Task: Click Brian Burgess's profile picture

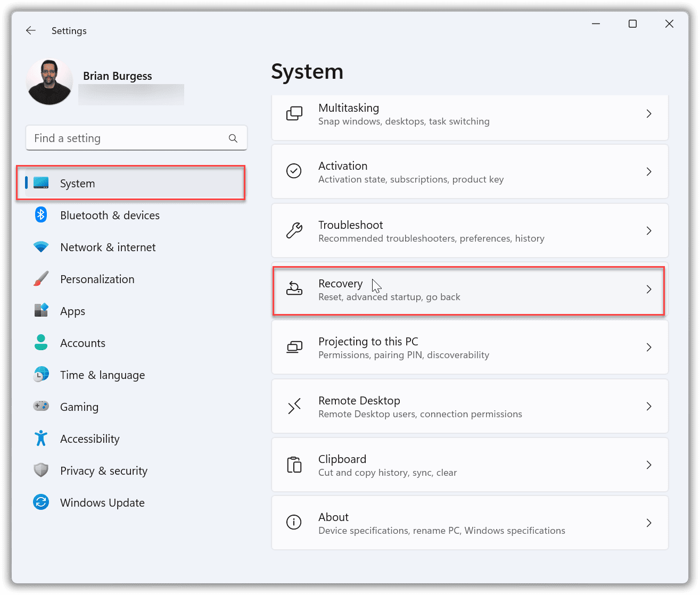Action: coord(49,81)
